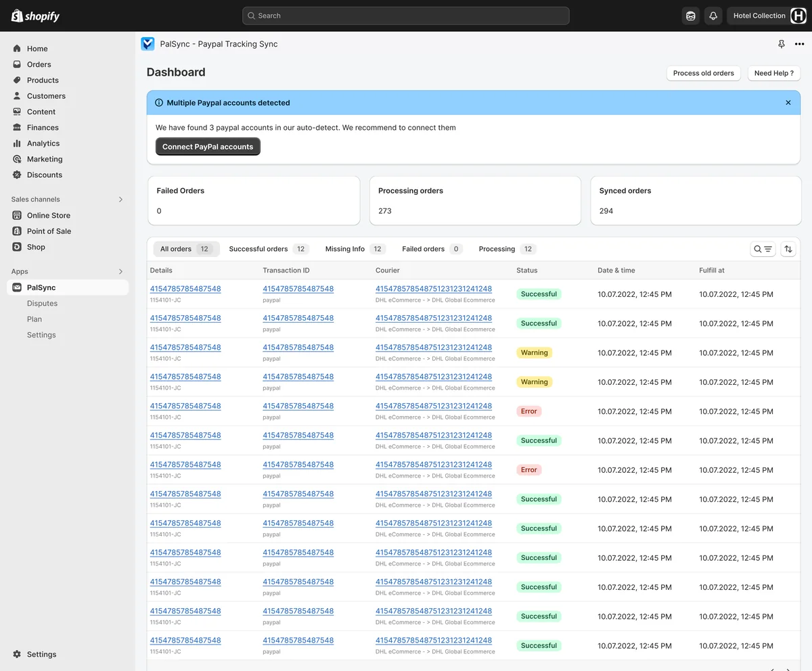This screenshot has height=671, width=812.
Task: Switch to the Missing Info tab
Action: point(355,249)
